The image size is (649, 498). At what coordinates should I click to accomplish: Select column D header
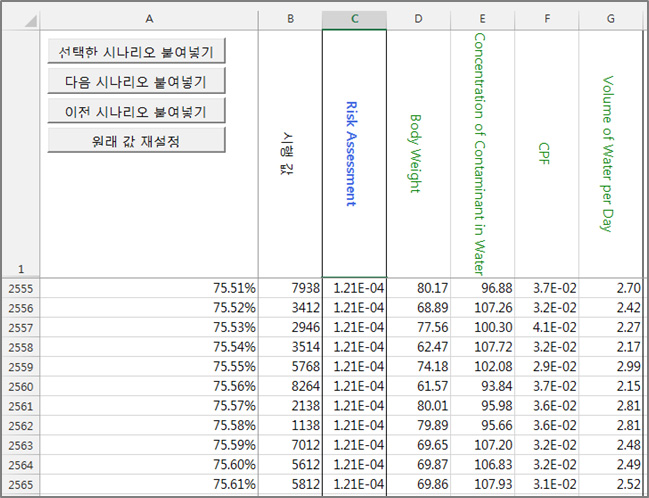(x=418, y=19)
